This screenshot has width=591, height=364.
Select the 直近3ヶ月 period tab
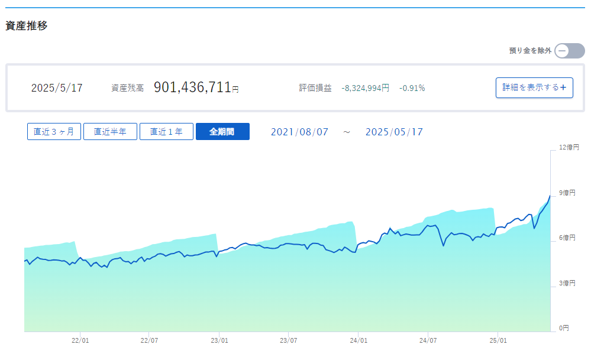coord(54,131)
